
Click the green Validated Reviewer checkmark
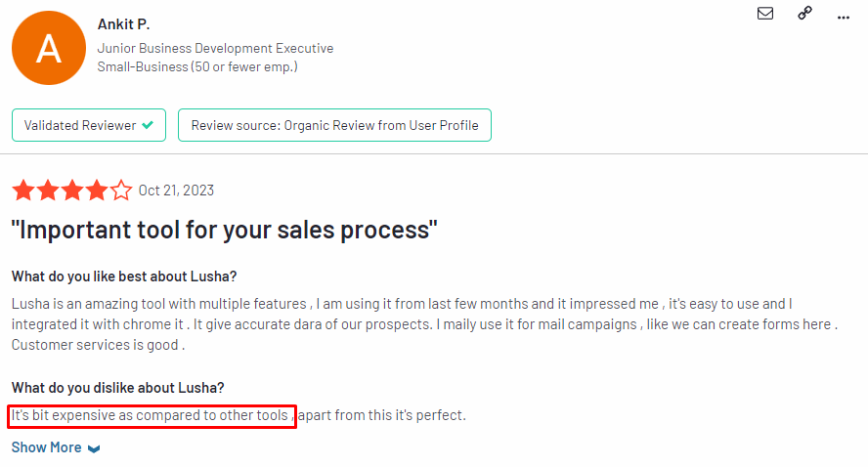click(x=148, y=125)
